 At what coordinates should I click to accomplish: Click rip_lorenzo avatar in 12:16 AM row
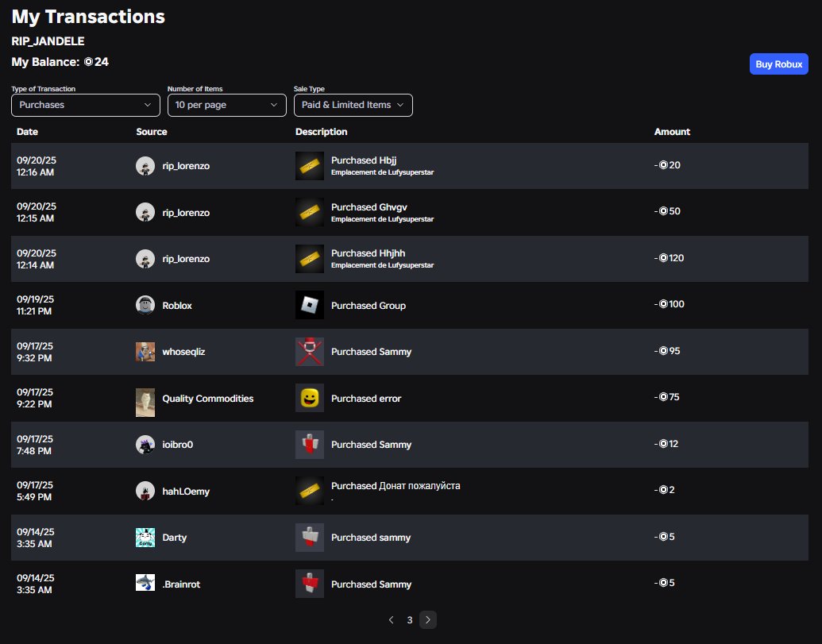point(145,166)
